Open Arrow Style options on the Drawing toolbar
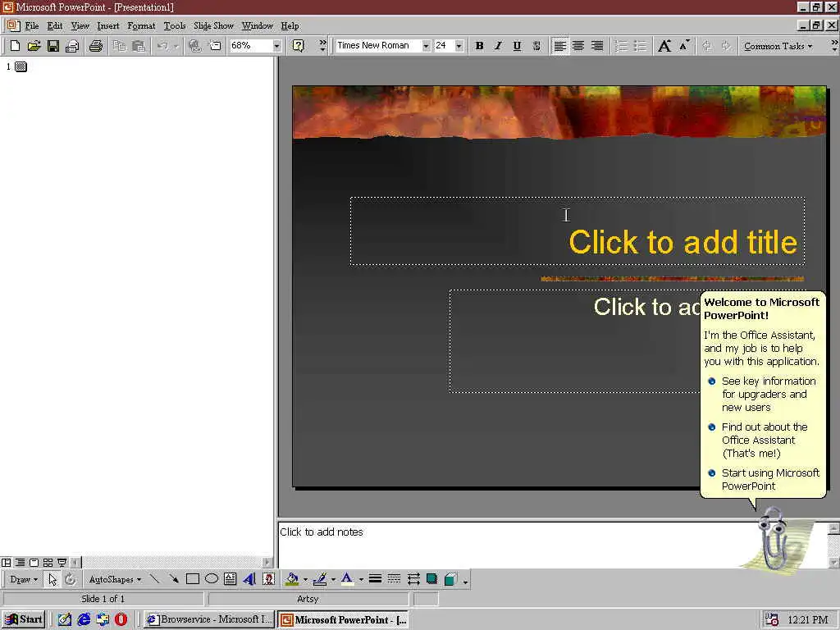 [x=413, y=579]
